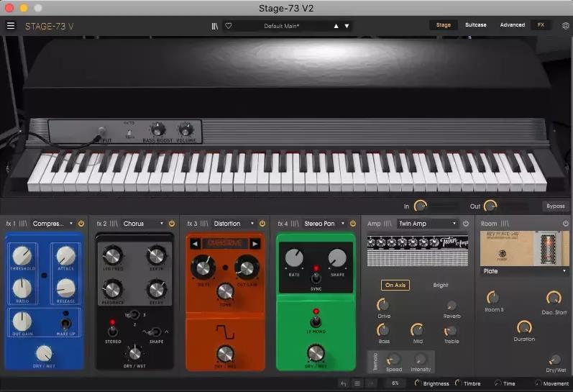Load next preset with down arrow
Image resolution: width=573 pixels, height=392 pixels.
(x=347, y=26)
